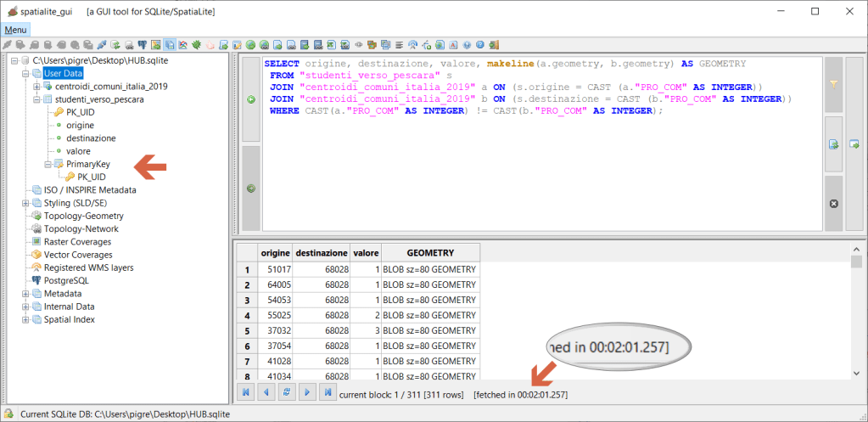Click the next SQL history arrow button
868x422 pixels.
tap(250, 188)
